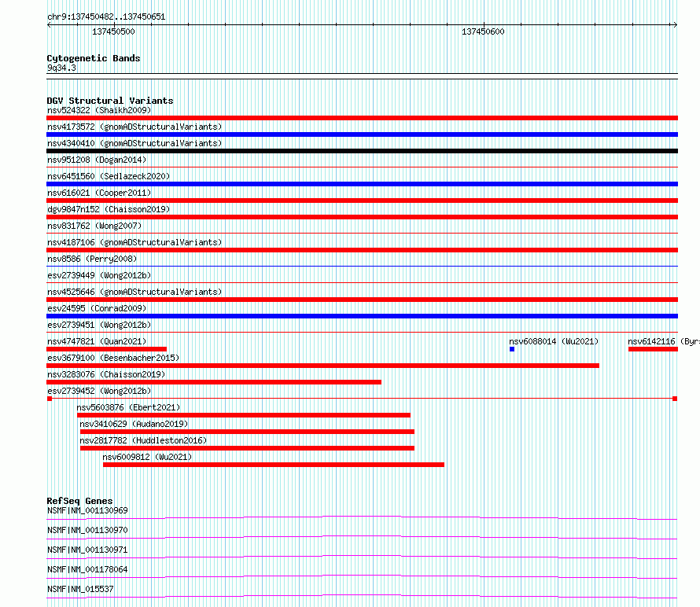The width and height of the screenshot is (700, 607).
Task: Click red bar under nsv6142116
Action: point(653,349)
